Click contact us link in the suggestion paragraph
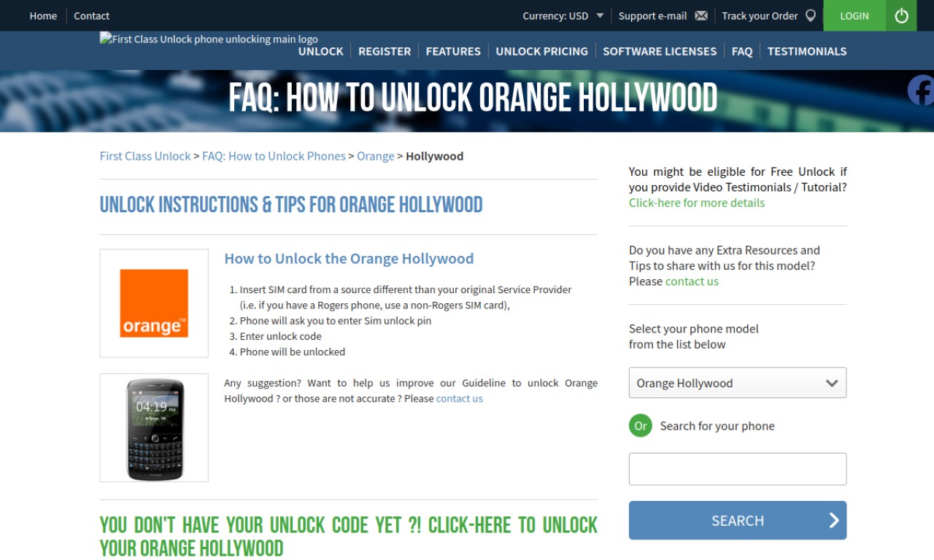This screenshot has height=560, width=934. (460, 399)
